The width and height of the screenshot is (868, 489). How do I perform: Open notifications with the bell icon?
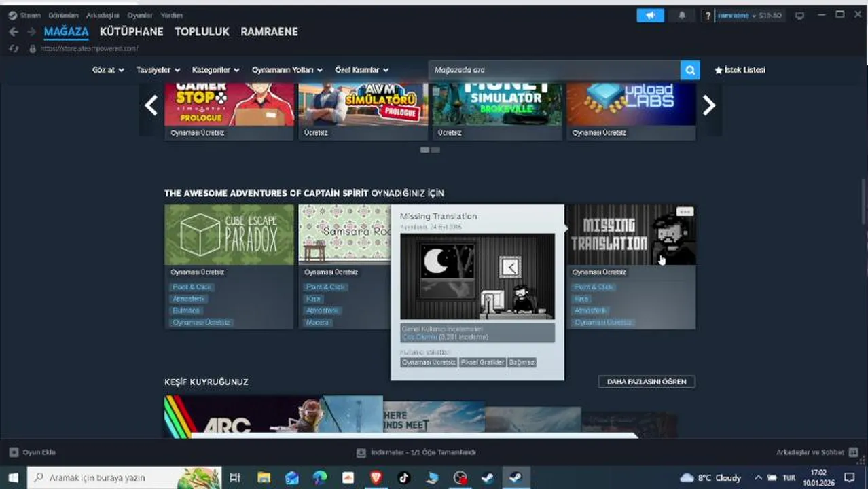click(682, 15)
